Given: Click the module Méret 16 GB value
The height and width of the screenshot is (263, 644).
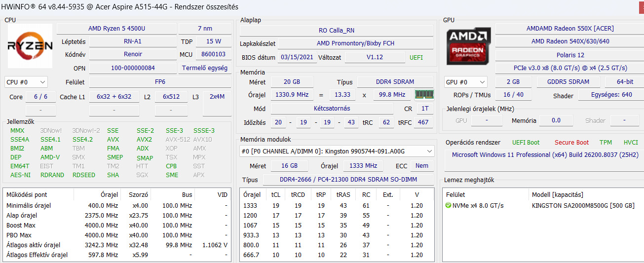Looking at the screenshot, I should pos(289,166).
